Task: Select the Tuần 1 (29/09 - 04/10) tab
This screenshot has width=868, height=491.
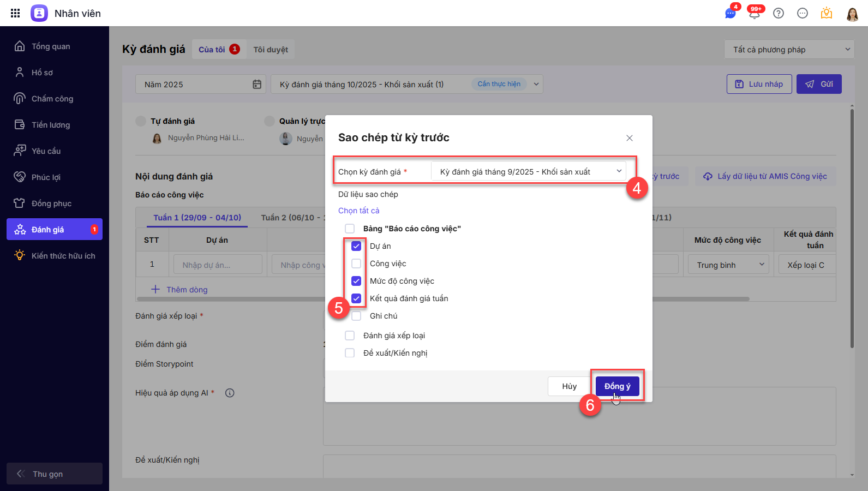Action: (x=197, y=217)
